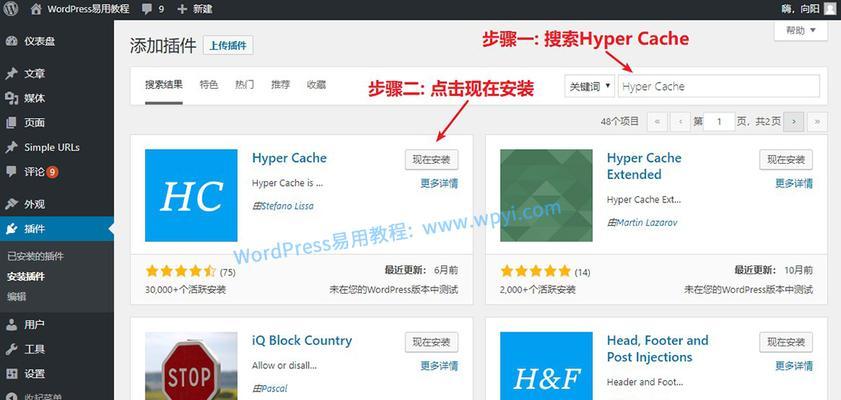The width and height of the screenshot is (841, 400).
Task: Open the comments bubble icon in admin bar
Action: 146,9
